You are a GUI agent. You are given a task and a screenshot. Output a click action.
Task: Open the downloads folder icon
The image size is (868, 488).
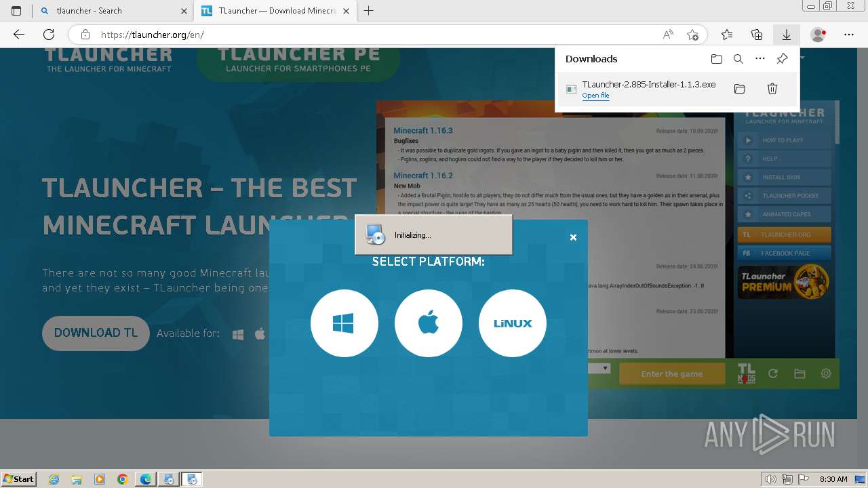(717, 59)
